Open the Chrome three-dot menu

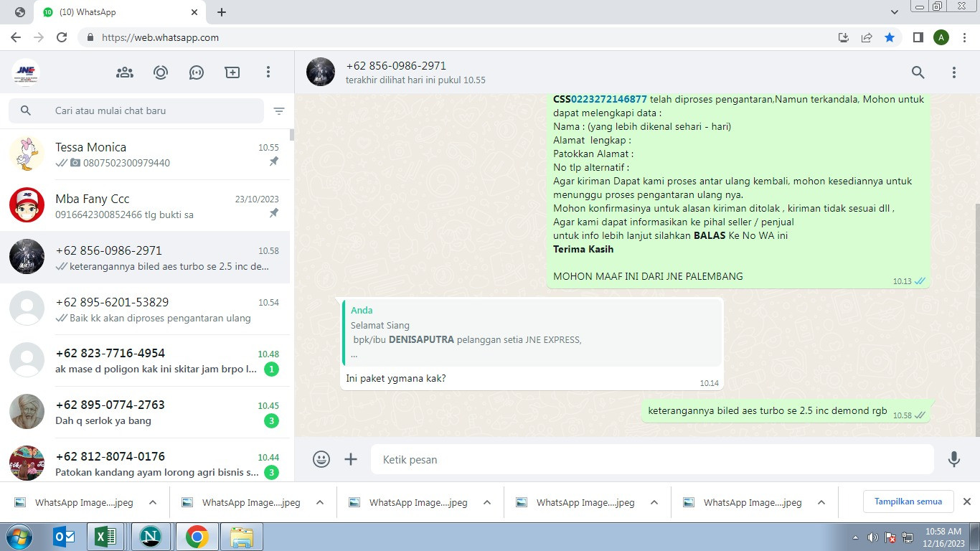click(x=964, y=37)
